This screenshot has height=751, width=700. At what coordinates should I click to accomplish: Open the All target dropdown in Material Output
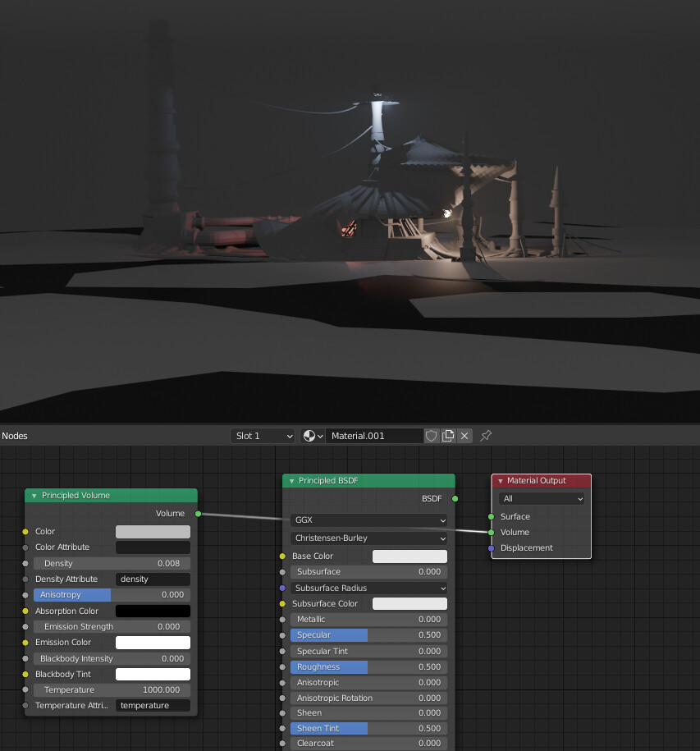tap(542, 499)
